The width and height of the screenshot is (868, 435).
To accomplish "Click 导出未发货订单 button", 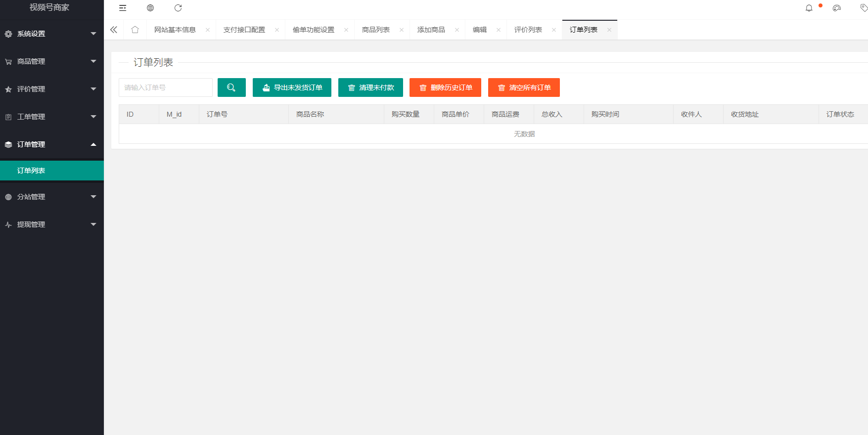I will coord(292,87).
